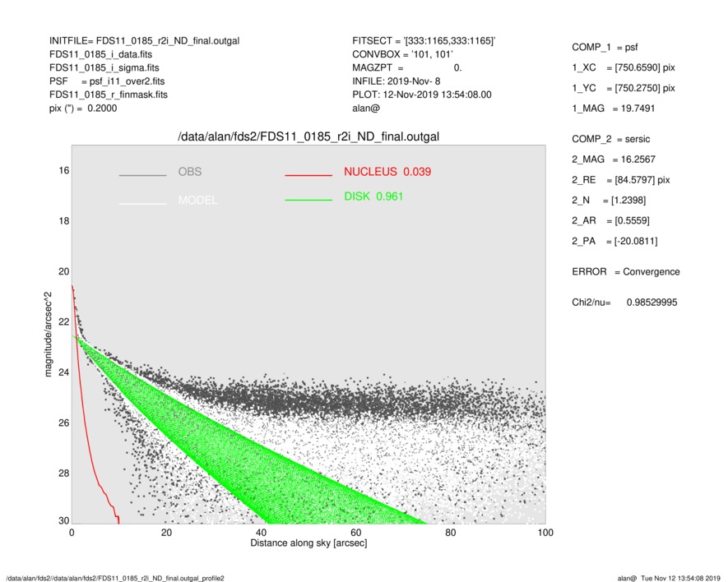
Task: Click the MAGZPT = 0. line
Action: pyautogui.click(x=406, y=67)
